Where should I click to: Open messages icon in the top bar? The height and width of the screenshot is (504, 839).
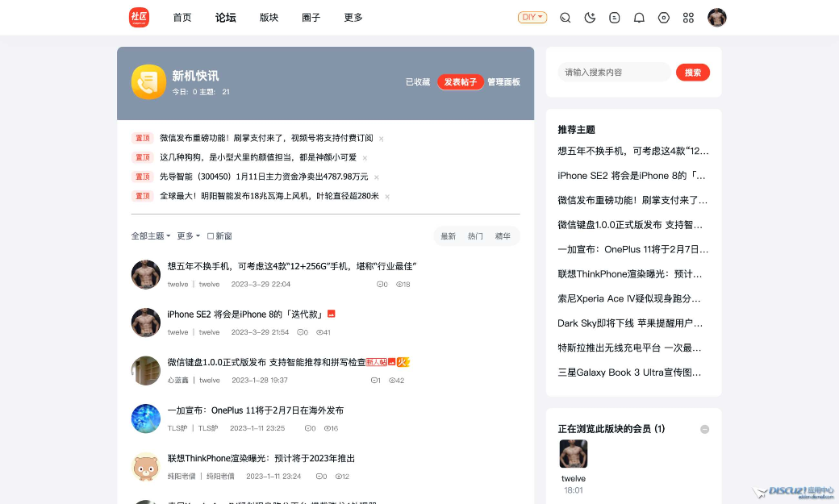pos(614,18)
